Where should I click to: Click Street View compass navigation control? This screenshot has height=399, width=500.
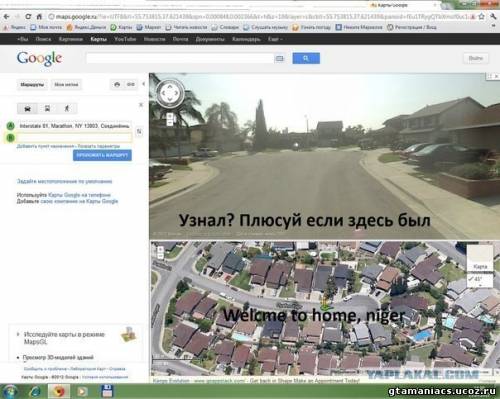click(x=170, y=93)
